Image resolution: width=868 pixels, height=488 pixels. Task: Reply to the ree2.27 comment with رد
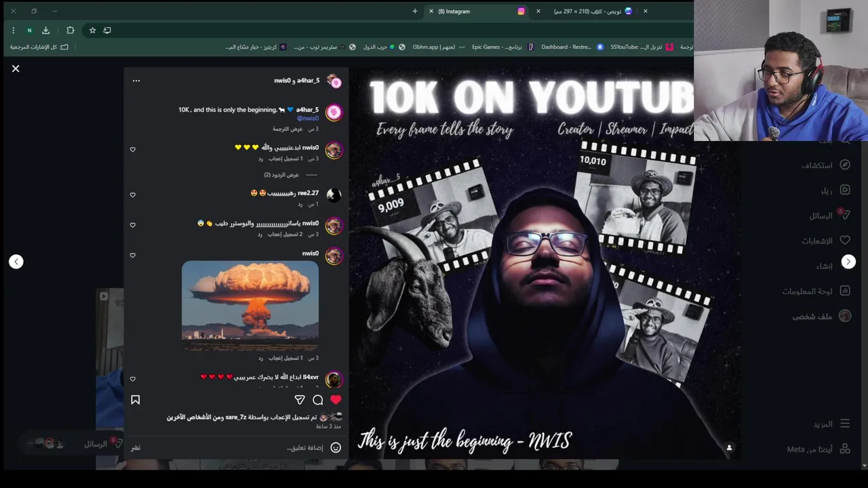(x=300, y=204)
